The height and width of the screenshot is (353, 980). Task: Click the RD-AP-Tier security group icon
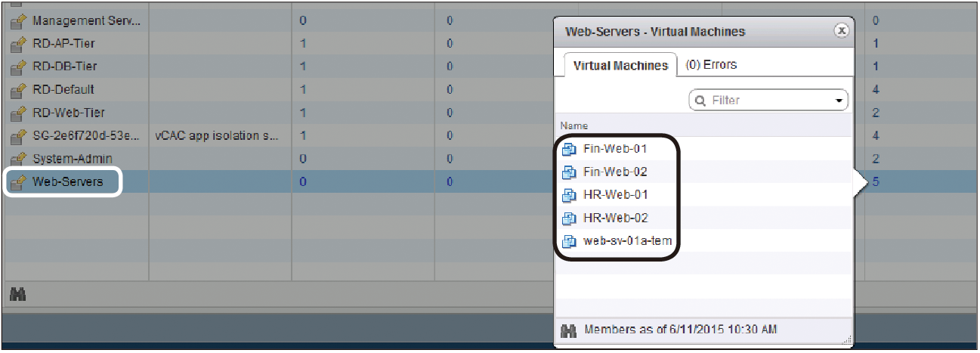click(17, 44)
